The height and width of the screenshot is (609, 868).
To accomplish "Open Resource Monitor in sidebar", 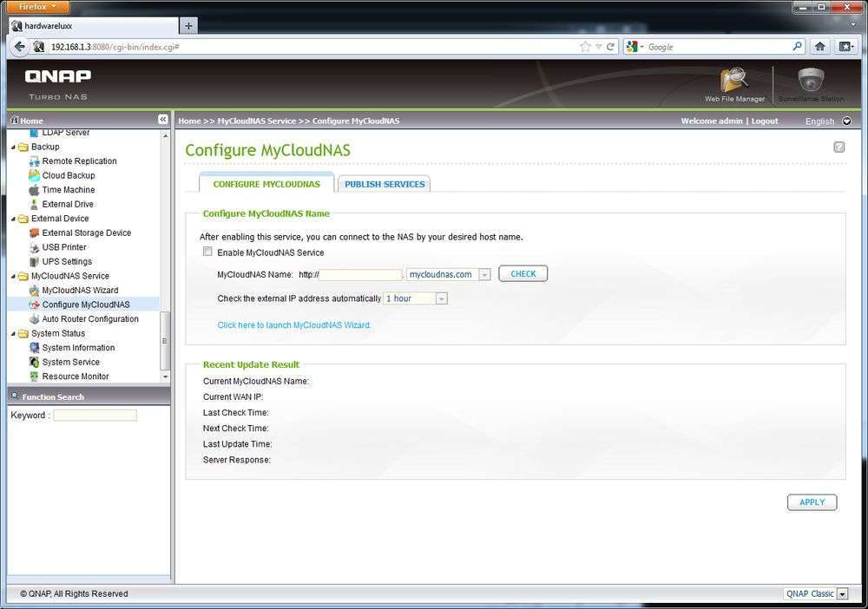I will tap(76, 377).
